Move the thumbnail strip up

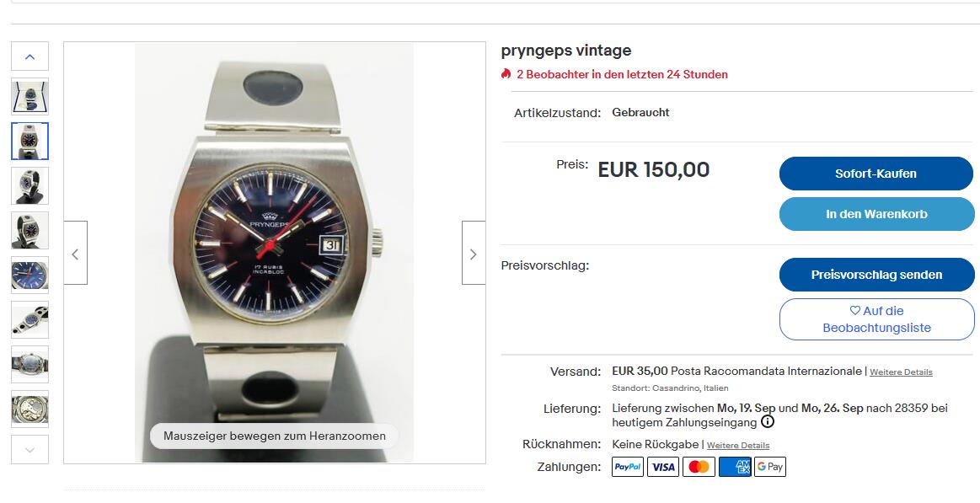click(30, 56)
